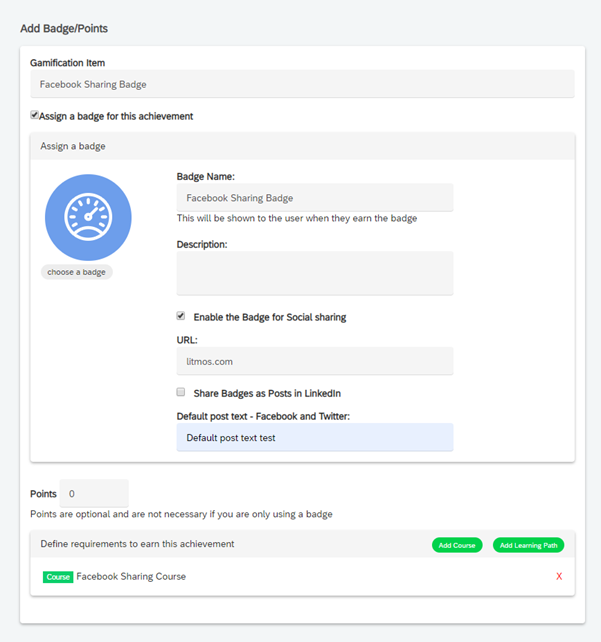Click the Assign a badge panel header
The width and height of the screenshot is (601, 642).
[x=302, y=146]
